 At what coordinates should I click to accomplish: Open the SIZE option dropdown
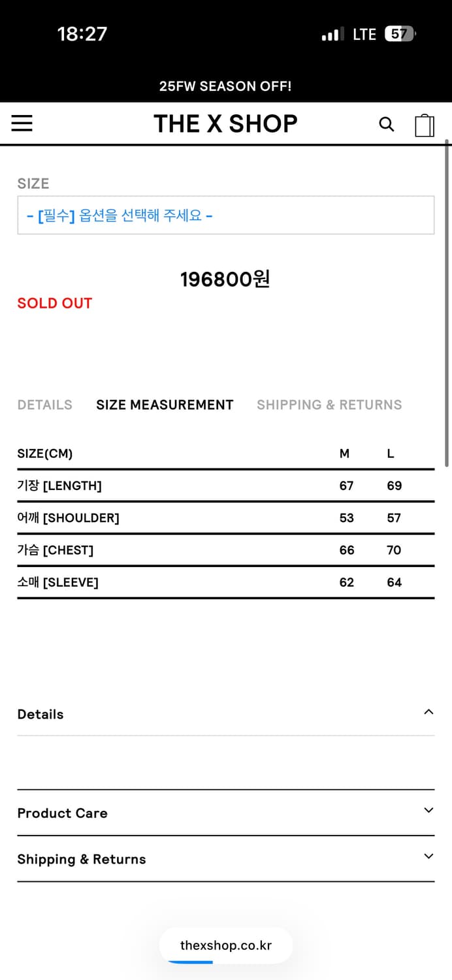point(225,215)
